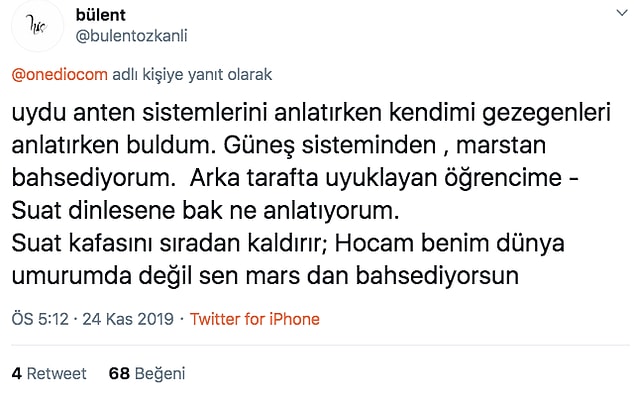Click the 24 Kas 2019 date

[x=128, y=319]
